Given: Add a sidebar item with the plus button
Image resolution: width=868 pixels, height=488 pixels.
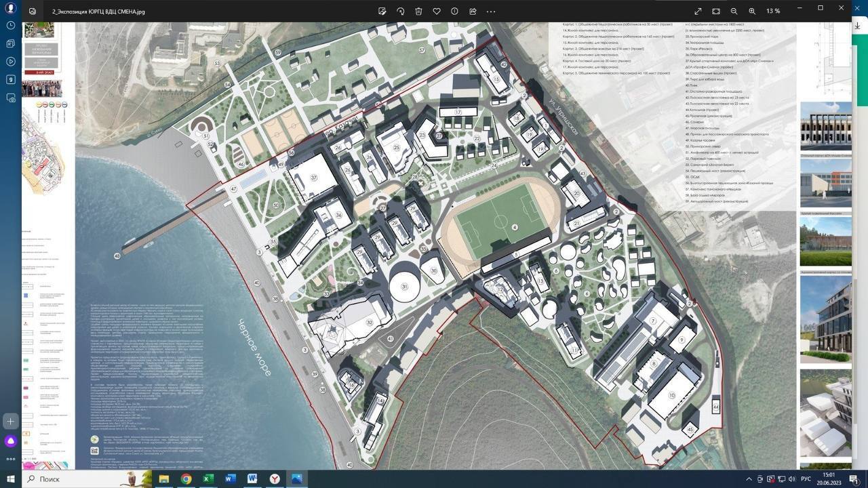Looking at the screenshot, I should click(x=11, y=422).
